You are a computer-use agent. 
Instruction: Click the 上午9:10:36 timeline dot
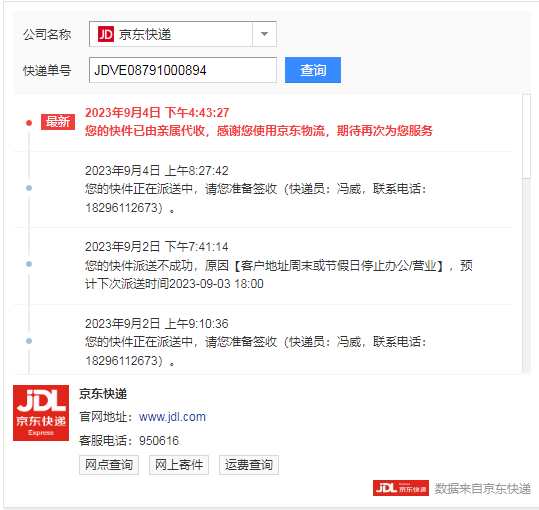29,341
